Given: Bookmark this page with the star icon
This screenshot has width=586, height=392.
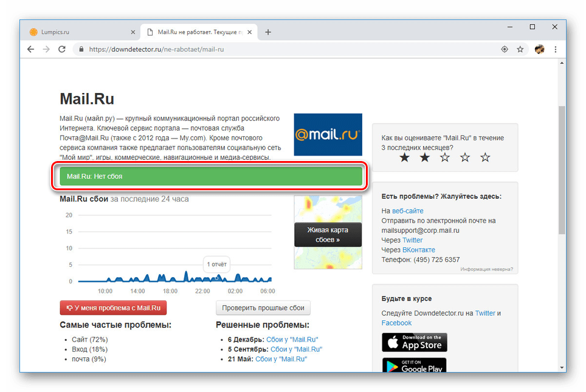Looking at the screenshot, I should click(520, 49).
